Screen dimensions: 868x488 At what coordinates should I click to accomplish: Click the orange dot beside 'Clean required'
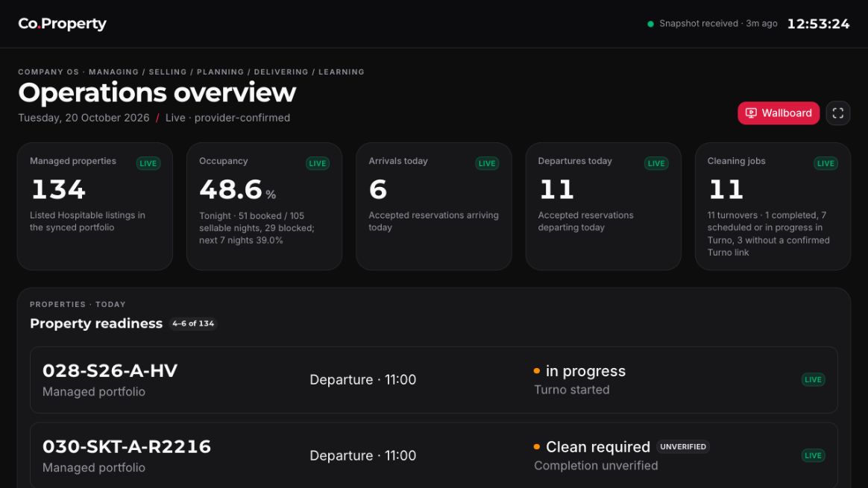tap(536, 447)
